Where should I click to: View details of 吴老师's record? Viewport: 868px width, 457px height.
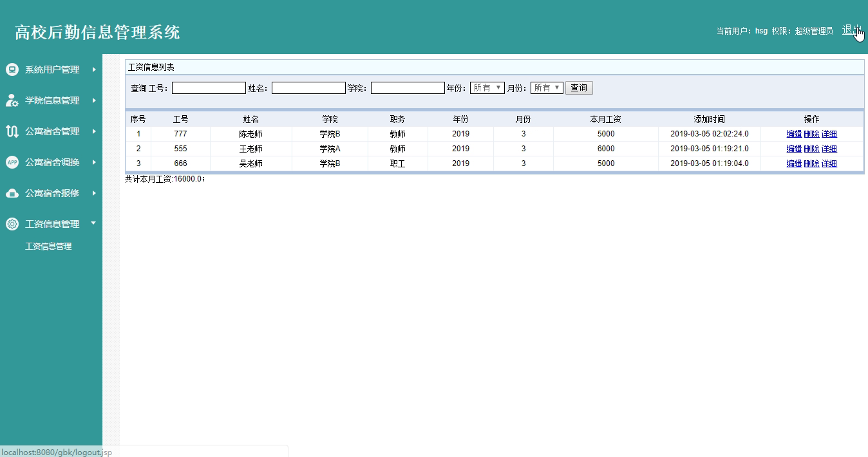point(829,163)
